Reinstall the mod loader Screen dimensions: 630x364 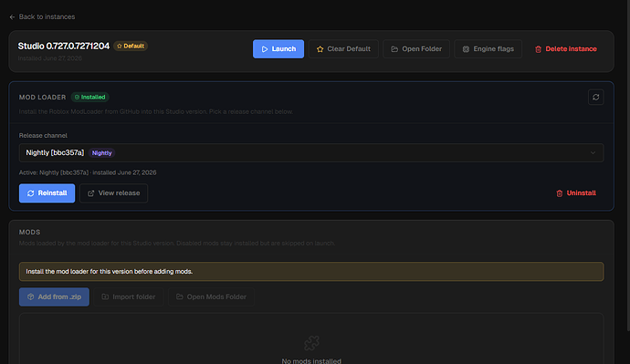pos(47,193)
